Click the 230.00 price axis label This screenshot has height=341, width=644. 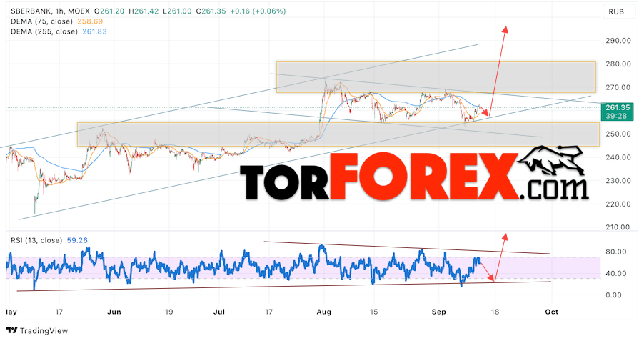[618, 181]
